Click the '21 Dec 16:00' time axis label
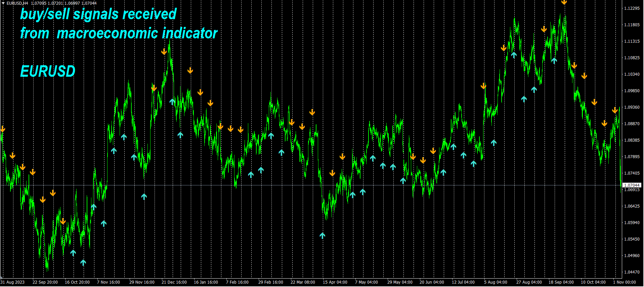This screenshot has height=287, width=644. point(174,282)
